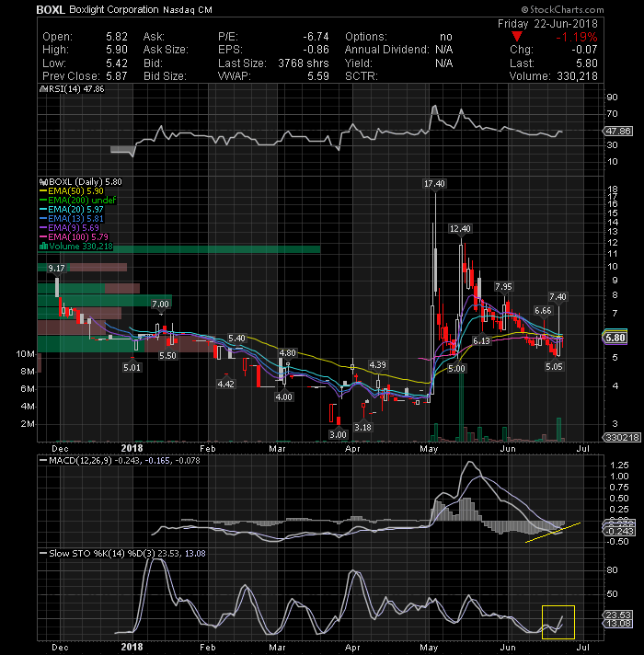Click the Volume 330,218 legend entry
This screenshot has width=644, height=655.
pos(76,246)
